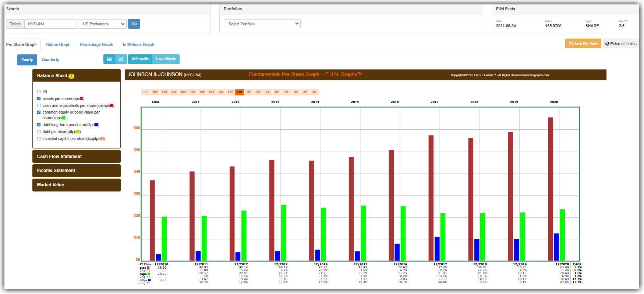Switch to bar chart view icon
The width and height of the screenshot is (644, 294).
pyautogui.click(x=109, y=59)
